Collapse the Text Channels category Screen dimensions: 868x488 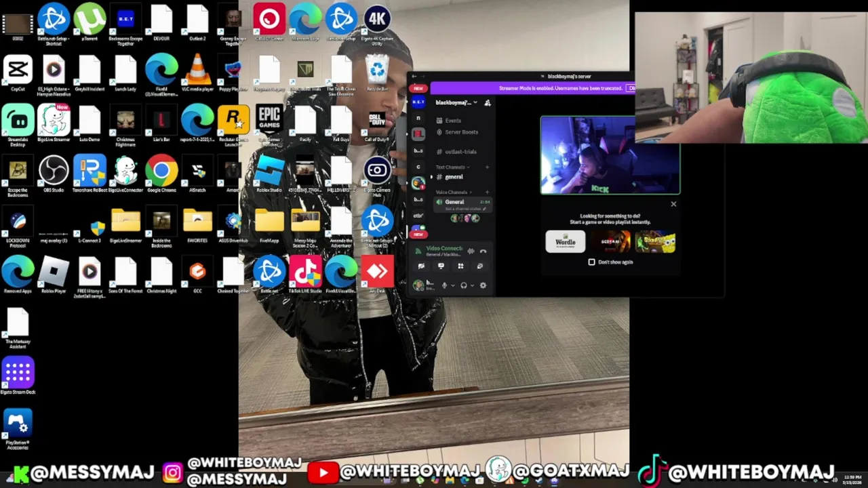[452, 167]
